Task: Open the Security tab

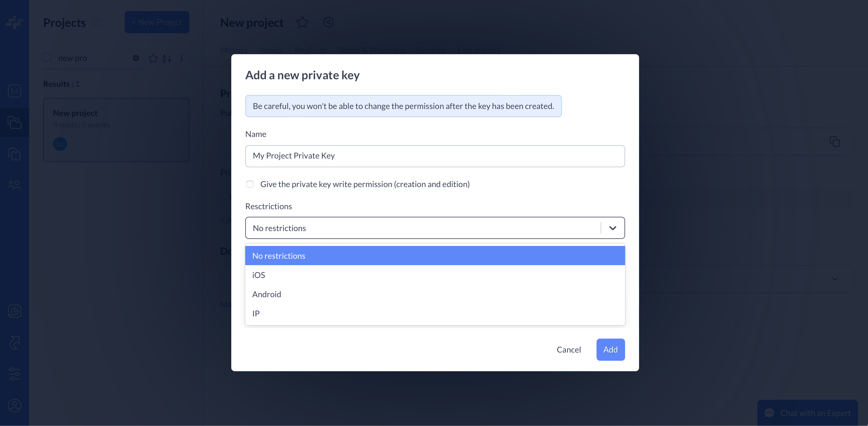Action: [x=431, y=50]
